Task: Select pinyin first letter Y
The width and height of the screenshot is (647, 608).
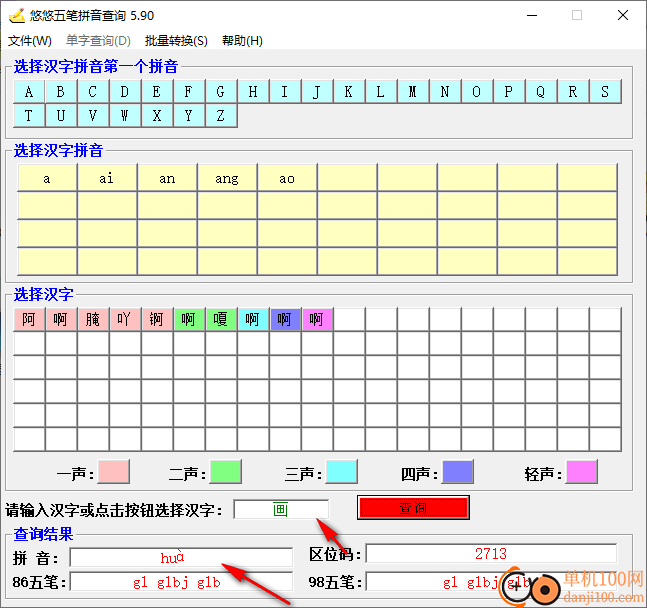Action: (189, 116)
